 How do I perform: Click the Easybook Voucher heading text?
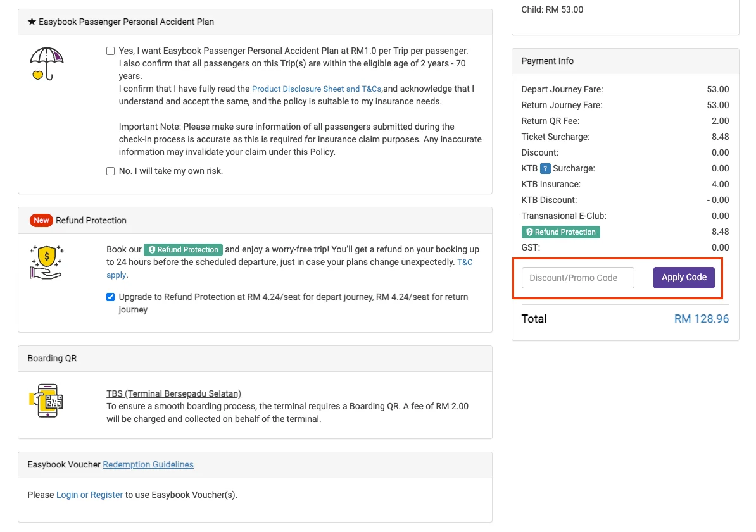tap(64, 464)
